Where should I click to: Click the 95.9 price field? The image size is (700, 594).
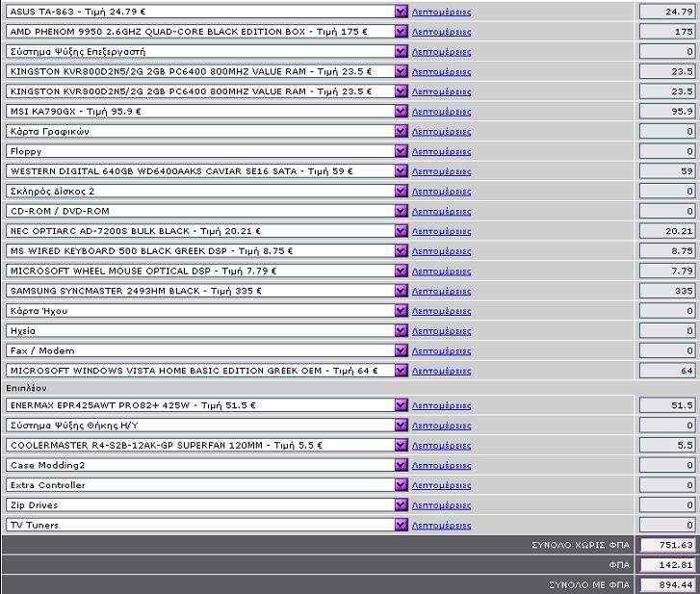(x=667, y=111)
